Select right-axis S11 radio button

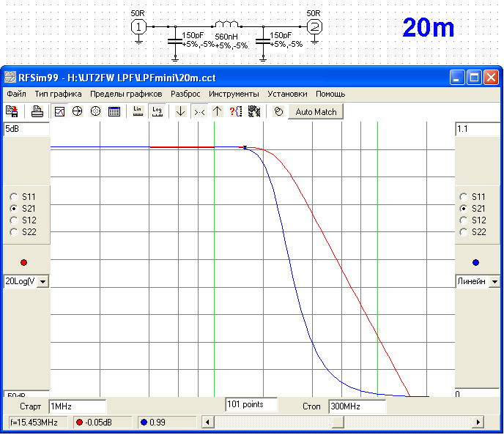click(x=463, y=196)
